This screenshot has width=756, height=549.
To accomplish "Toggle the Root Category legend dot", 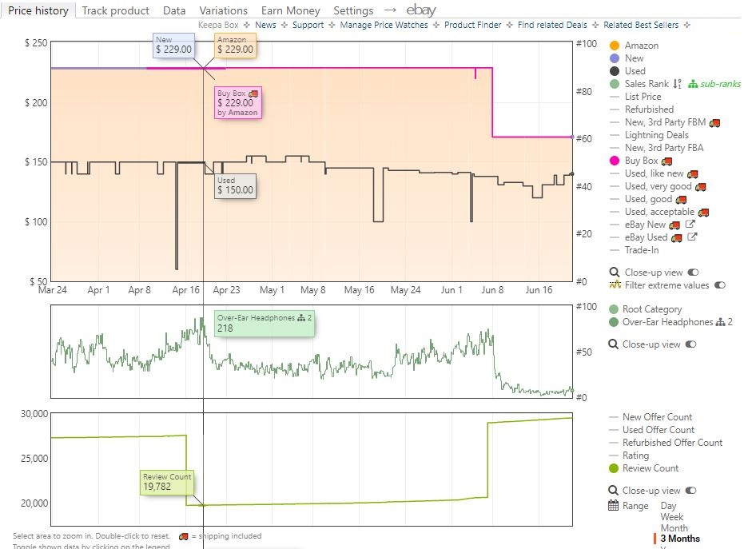I will pyautogui.click(x=613, y=309).
